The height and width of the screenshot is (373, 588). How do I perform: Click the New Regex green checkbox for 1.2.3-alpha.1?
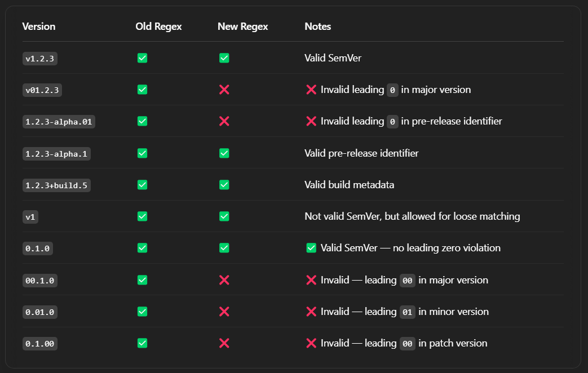(x=224, y=153)
